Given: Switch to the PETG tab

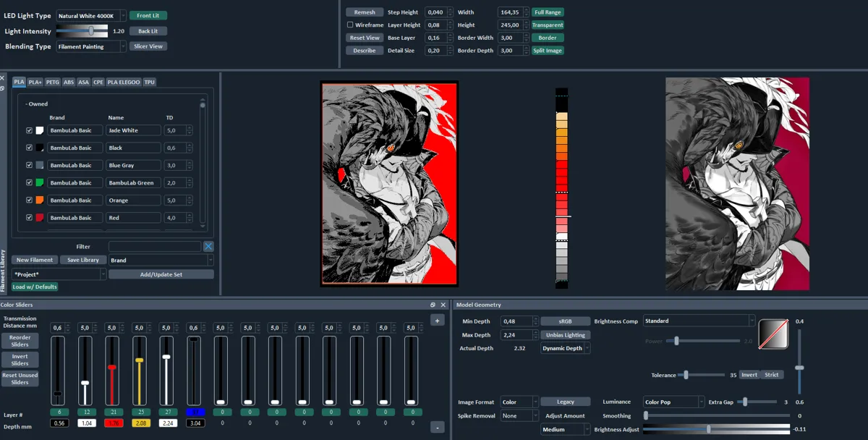Looking at the screenshot, I should tap(53, 82).
